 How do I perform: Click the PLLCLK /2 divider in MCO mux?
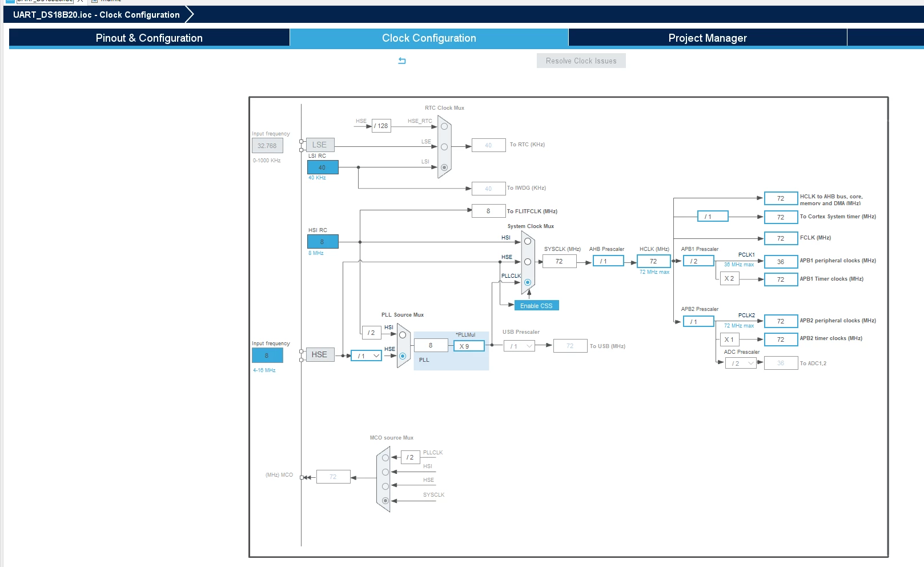[x=410, y=457]
